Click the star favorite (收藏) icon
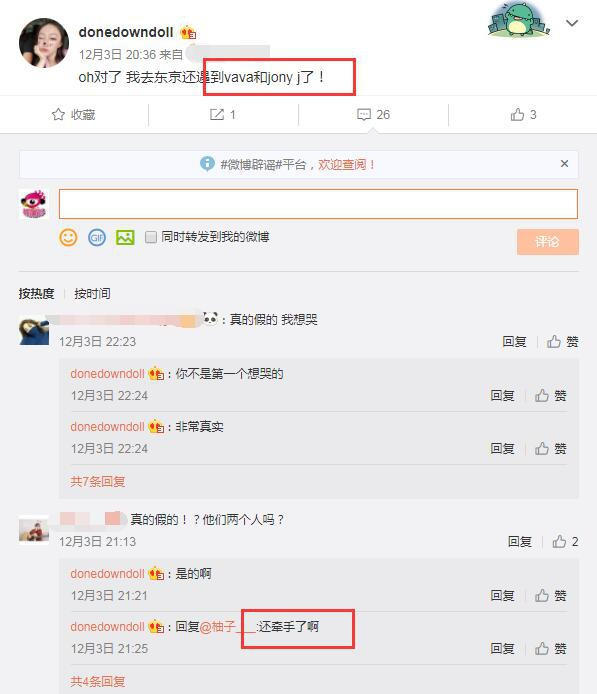This screenshot has height=694, width=597. tap(58, 115)
